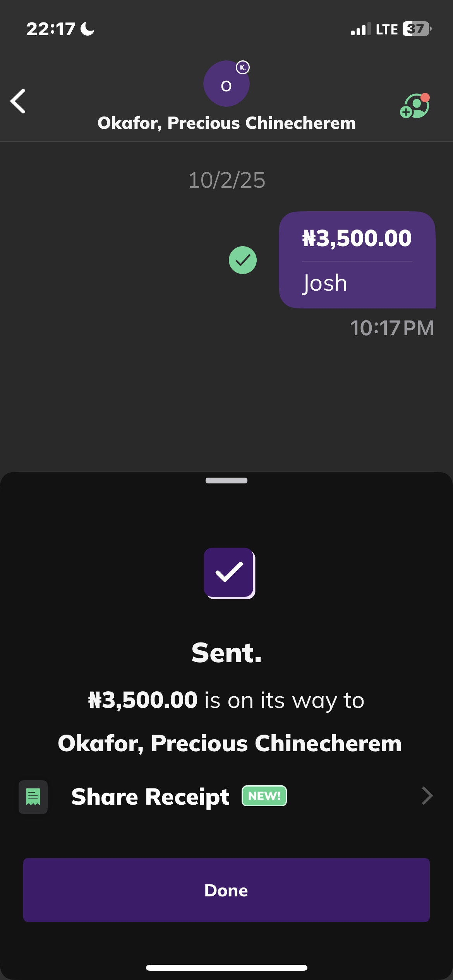The height and width of the screenshot is (980, 453).
Task: Tap the home indicator bar
Action: click(x=226, y=968)
